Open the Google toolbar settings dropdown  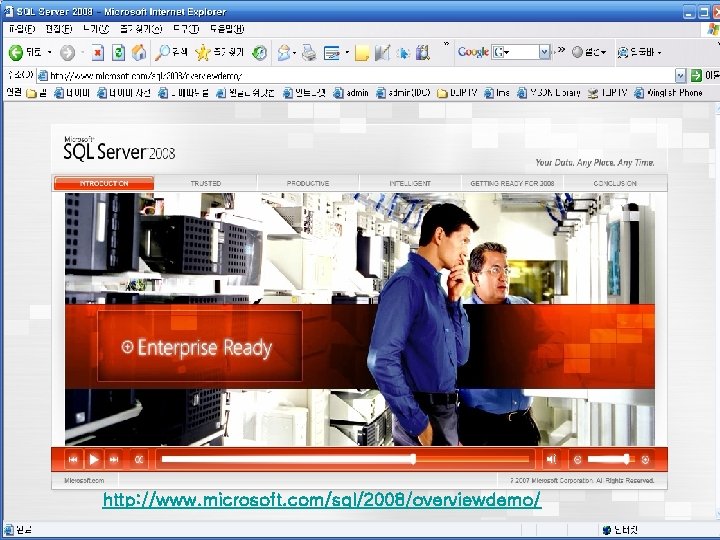(x=590, y=52)
